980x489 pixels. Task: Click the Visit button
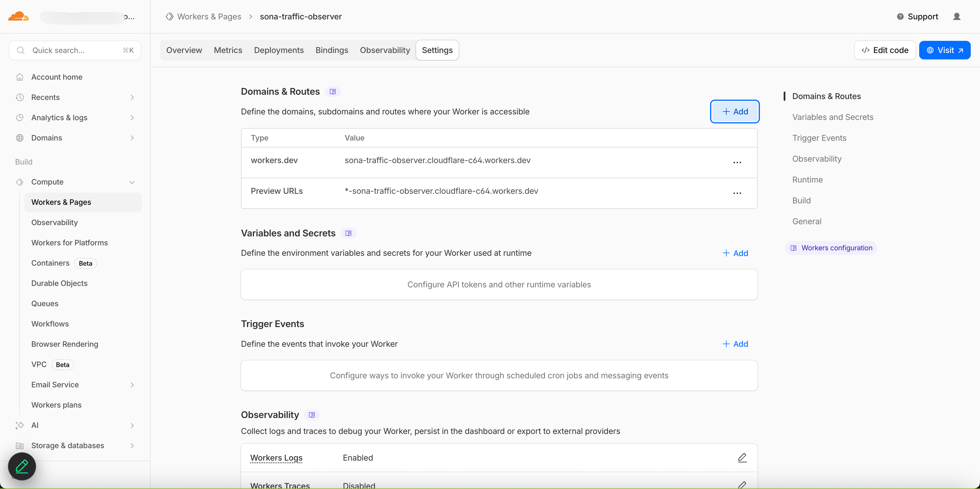pyautogui.click(x=945, y=50)
